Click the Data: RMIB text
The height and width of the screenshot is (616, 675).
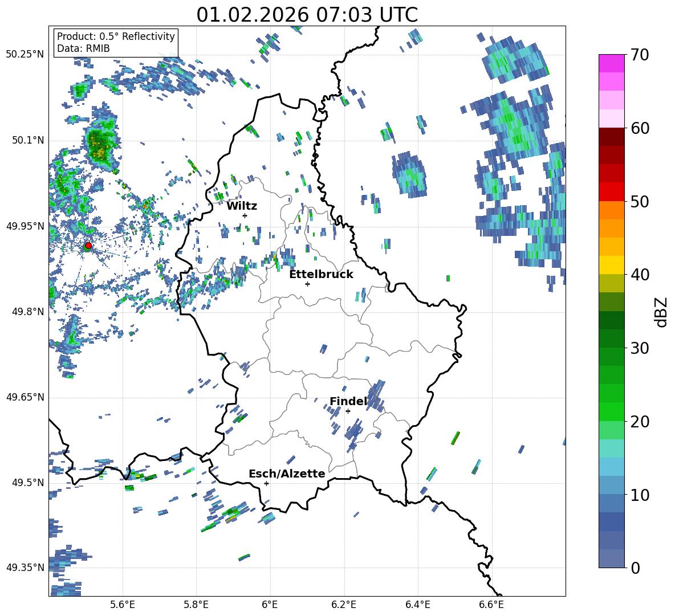pyautogui.click(x=83, y=48)
